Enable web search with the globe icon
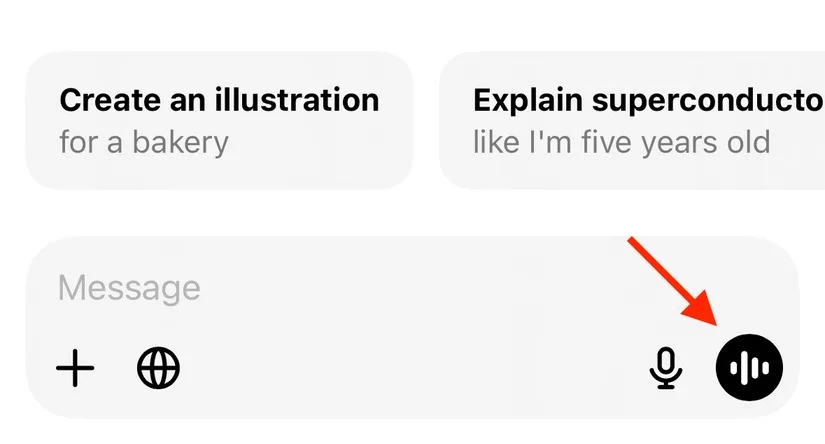 [x=158, y=368]
